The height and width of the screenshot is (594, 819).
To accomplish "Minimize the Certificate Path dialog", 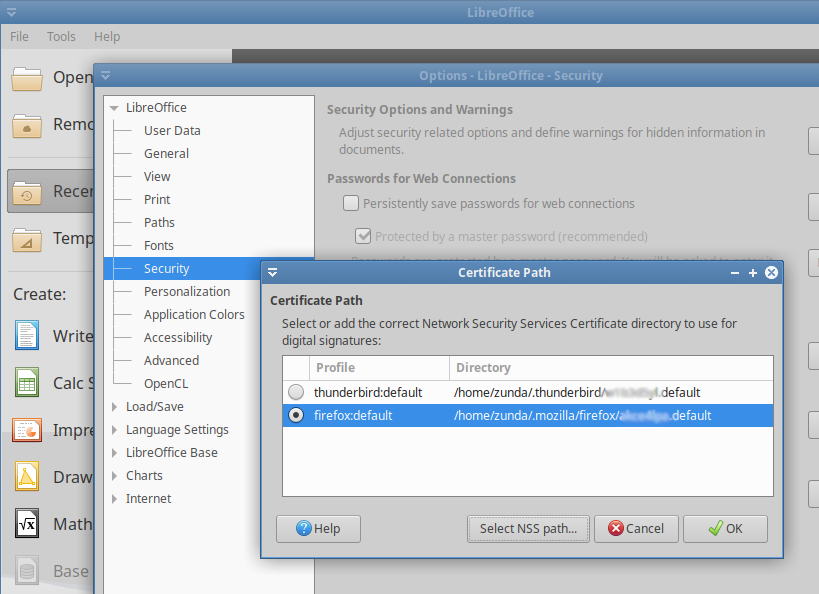I will click(x=735, y=273).
